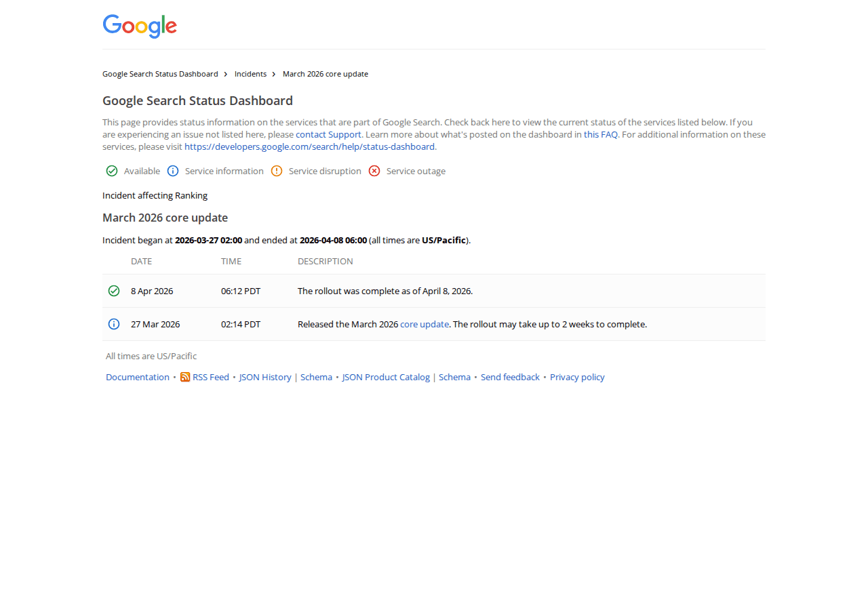
Task: Click the green Available legend icon
Action: pyautogui.click(x=112, y=171)
